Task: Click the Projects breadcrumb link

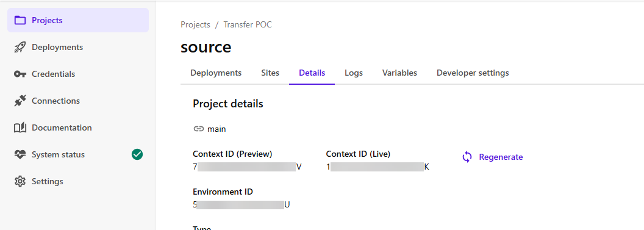Action: (x=196, y=24)
